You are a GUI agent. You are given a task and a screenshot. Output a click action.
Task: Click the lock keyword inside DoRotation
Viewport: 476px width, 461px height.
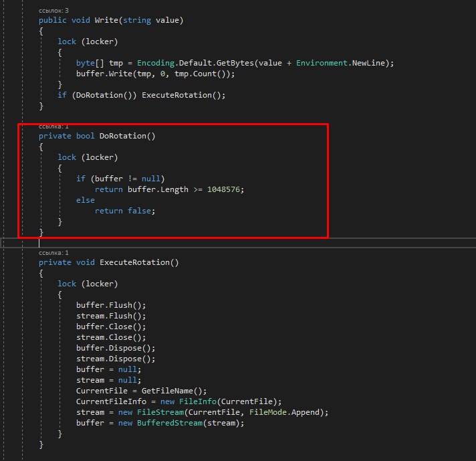tap(67, 157)
